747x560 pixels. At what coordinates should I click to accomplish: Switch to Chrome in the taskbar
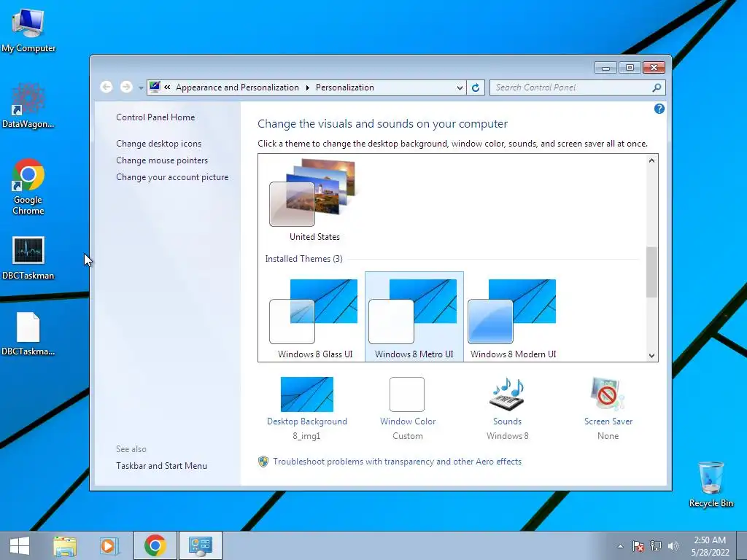(x=155, y=545)
